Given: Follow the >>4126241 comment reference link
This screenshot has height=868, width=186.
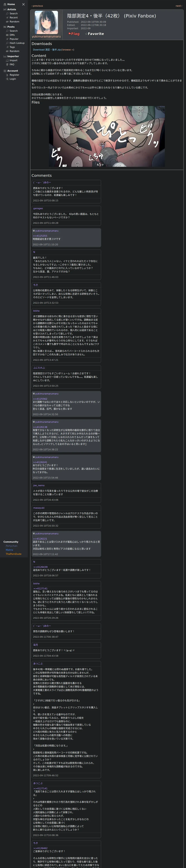Looking at the screenshot, I should (40, 462).
